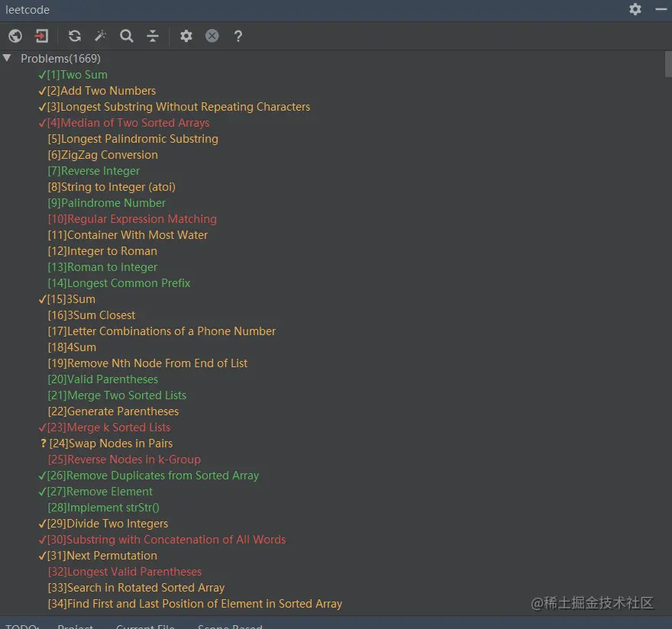Select [18]4Sum problem
The image size is (672, 629).
point(72,347)
